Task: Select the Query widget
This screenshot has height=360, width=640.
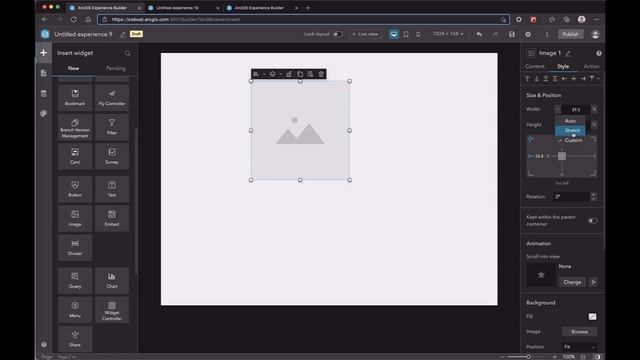Action: 75,281
